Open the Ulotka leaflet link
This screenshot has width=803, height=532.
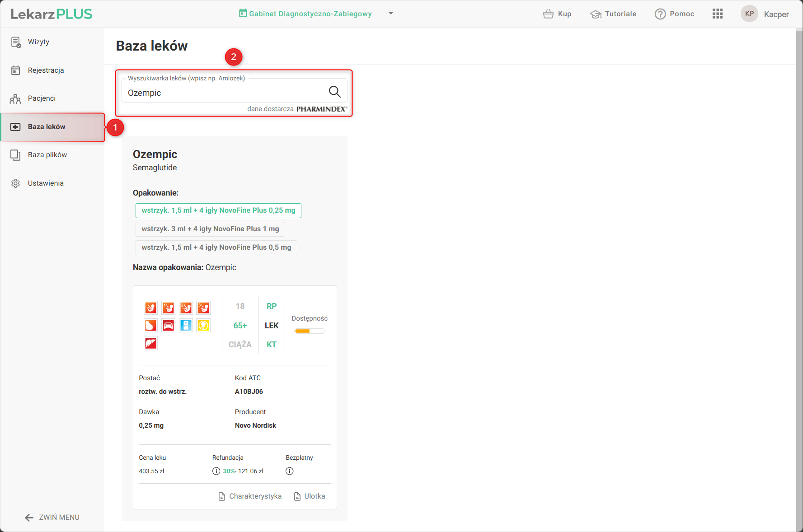pos(310,496)
